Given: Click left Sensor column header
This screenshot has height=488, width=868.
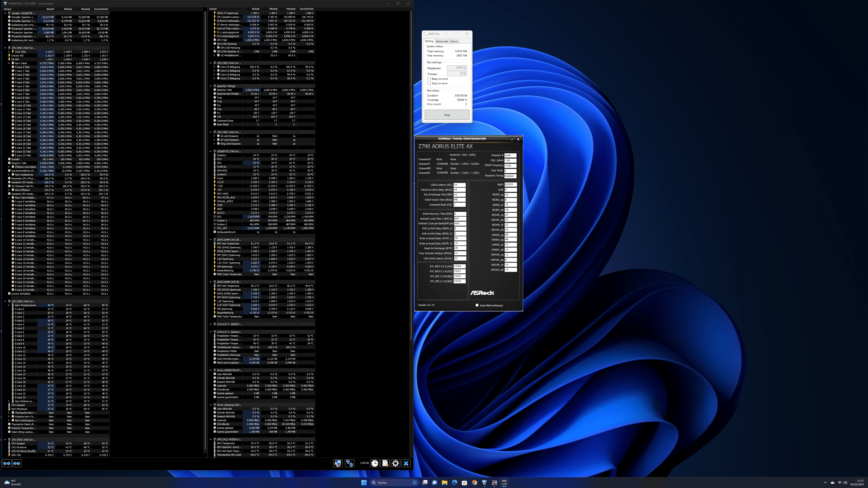Looking at the screenshot, I should point(19,9).
